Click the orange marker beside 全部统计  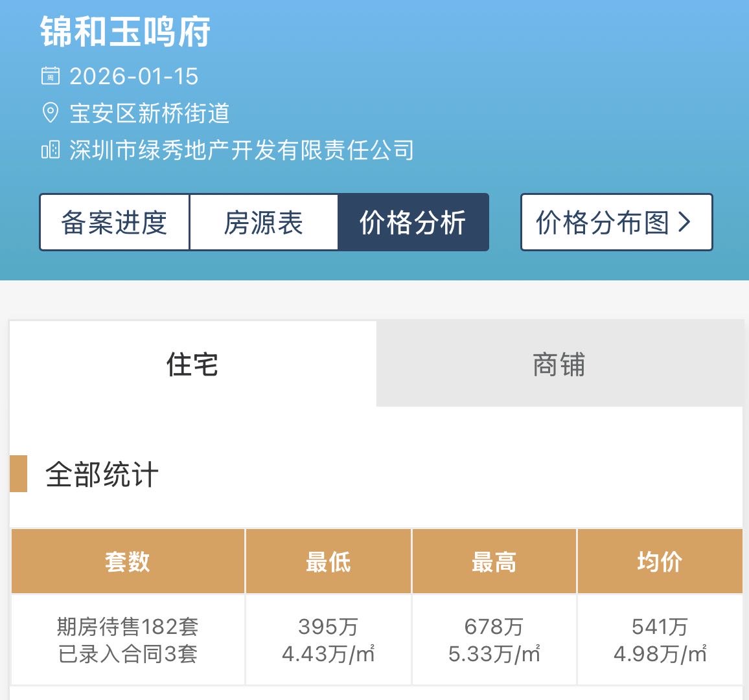click(19, 473)
